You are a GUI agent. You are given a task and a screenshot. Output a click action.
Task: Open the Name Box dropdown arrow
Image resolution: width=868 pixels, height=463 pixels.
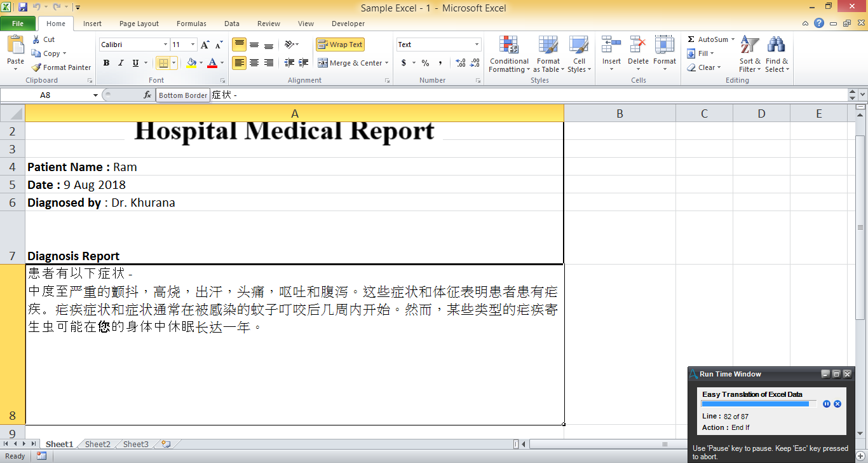click(x=95, y=95)
